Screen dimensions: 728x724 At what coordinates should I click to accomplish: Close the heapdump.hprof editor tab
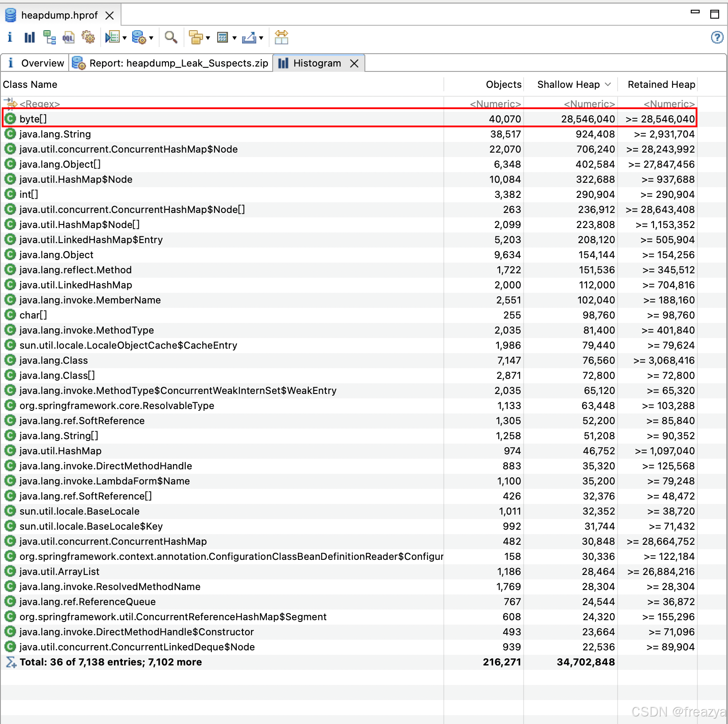tap(110, 16)
